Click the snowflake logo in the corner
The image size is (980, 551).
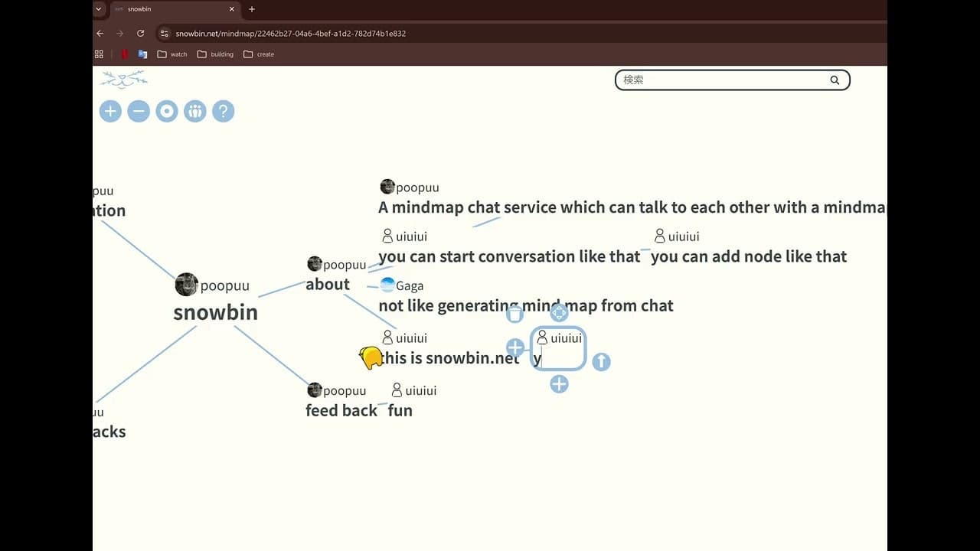click(123, 79)
